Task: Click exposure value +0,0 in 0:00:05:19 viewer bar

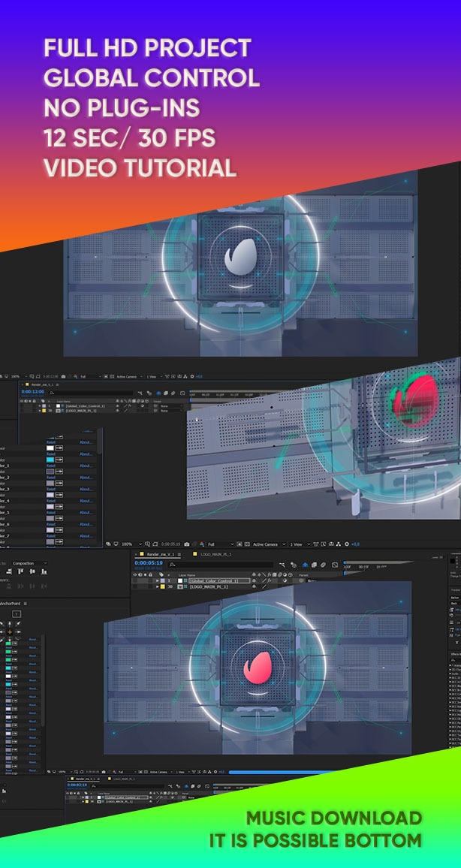Action: (355, 544)
